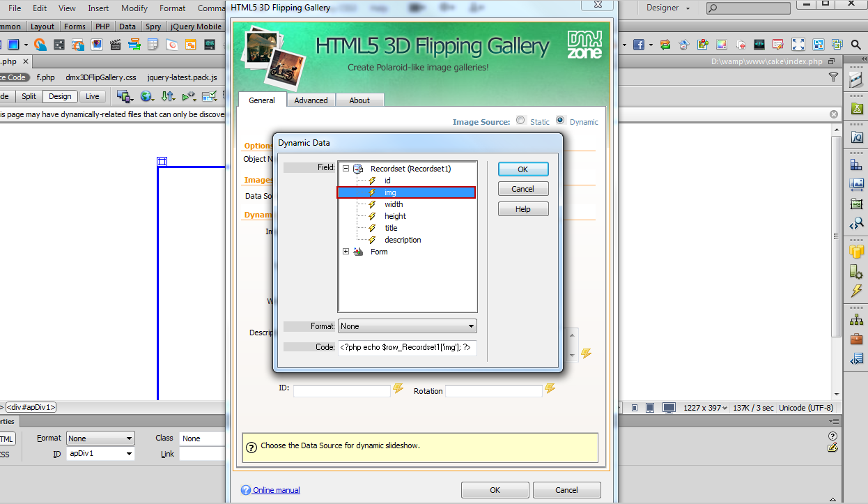
Task: Open the Online manual link
Action: [277, 490]
